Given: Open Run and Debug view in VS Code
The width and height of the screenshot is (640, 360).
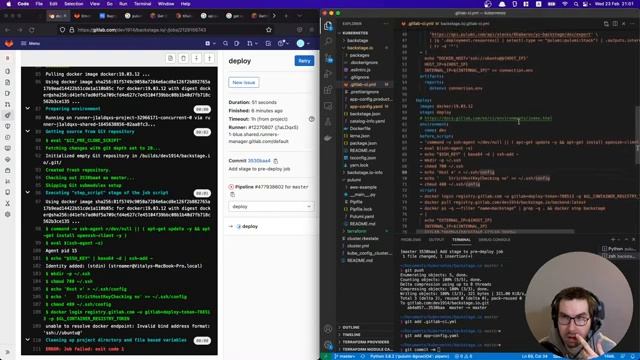Looking at the screenshot, I should pyautogui.click(x=328, y=74).
